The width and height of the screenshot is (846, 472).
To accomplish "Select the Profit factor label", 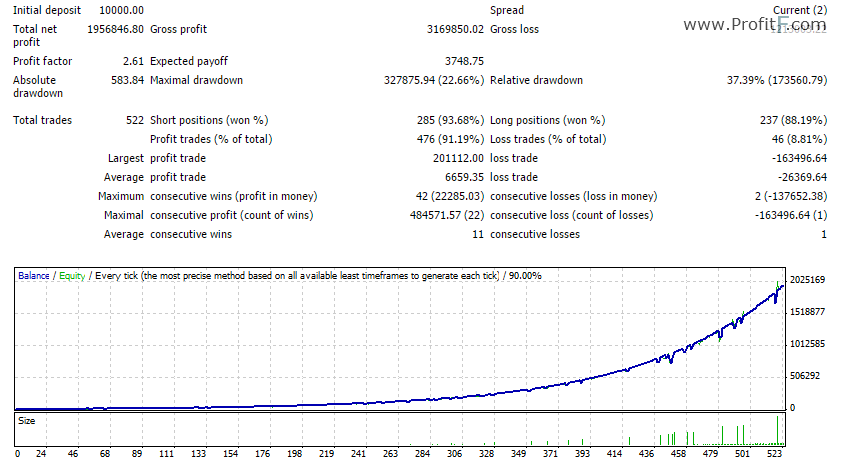I will pyautogui.click(x=43, y=61).
